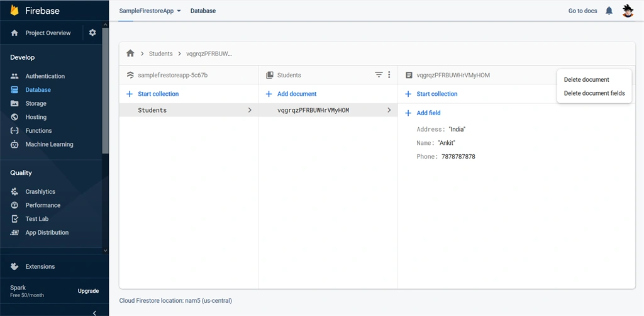
Task: Click the Students collection icon in header
Action: [269, 75]
